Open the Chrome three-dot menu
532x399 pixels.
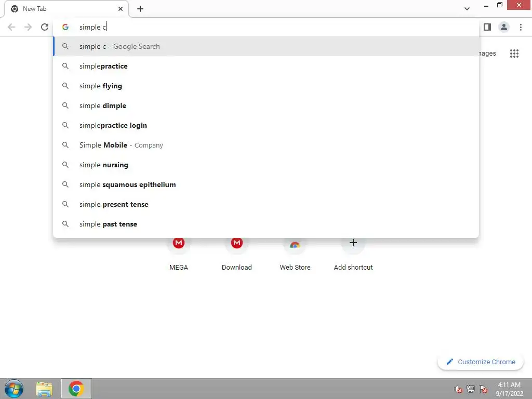pos(521,27)
